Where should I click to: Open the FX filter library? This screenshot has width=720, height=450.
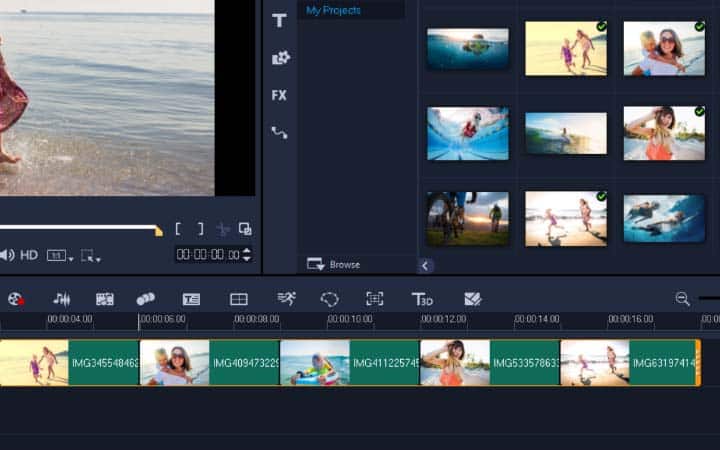tap(279, 95)
